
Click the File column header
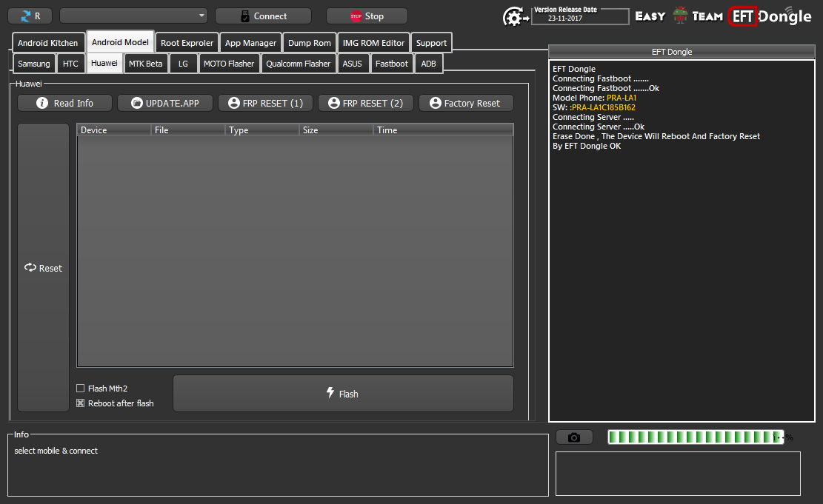(x=188, y=130)
